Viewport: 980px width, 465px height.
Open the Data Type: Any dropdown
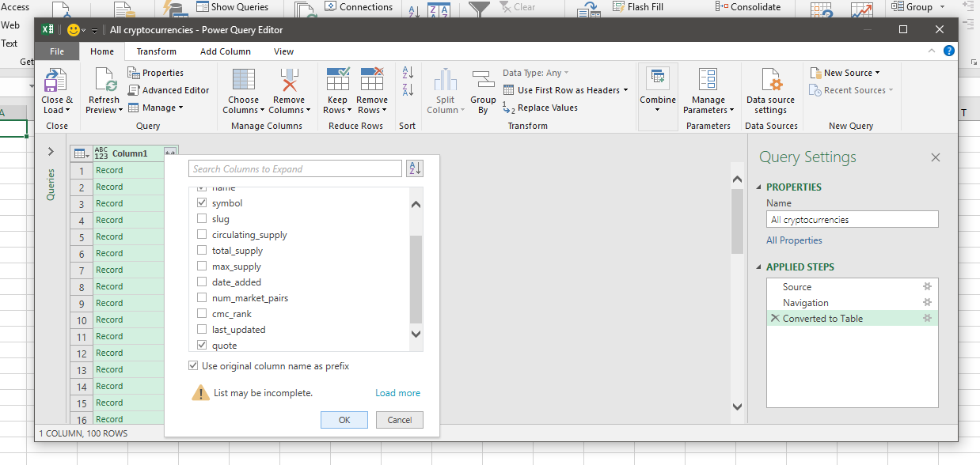536,73
